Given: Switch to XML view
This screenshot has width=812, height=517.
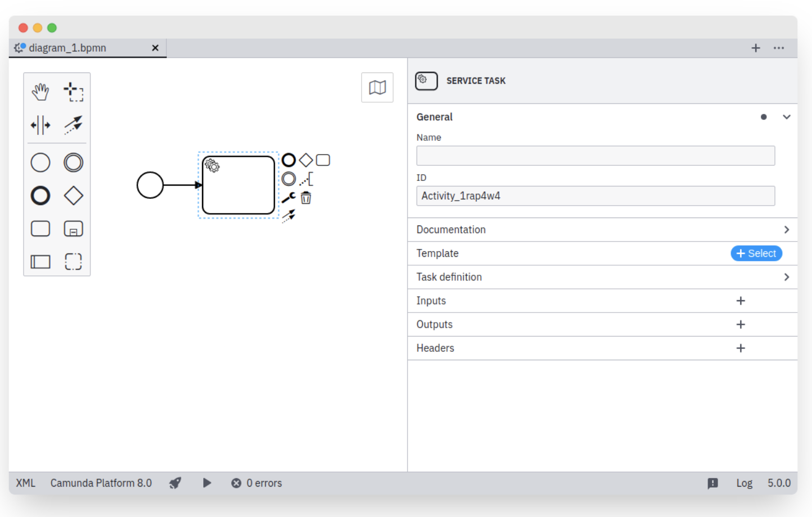Looking at the screenshot, I should [x=26, y=483].
